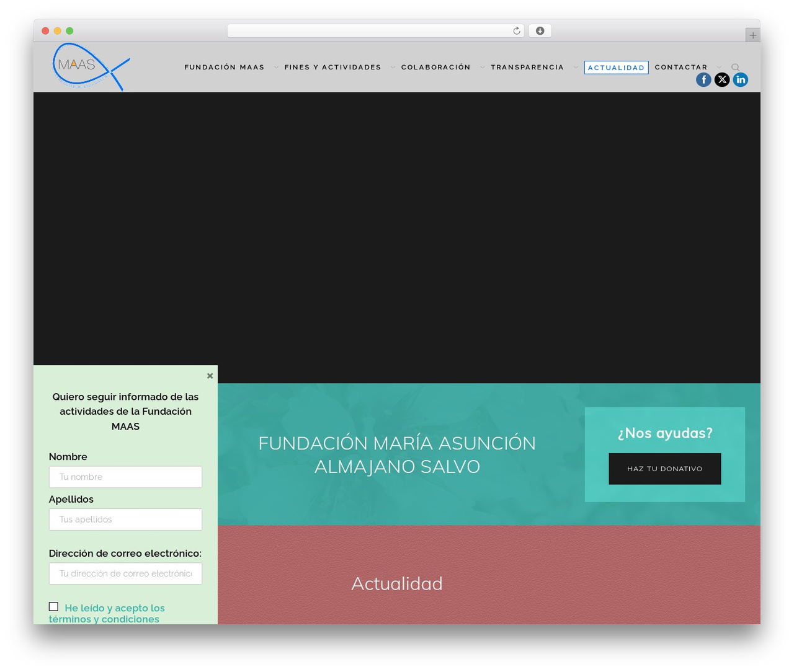Click the ¿Nos ayudas? heading
The image size is (794, 672).
pos(665,433)
